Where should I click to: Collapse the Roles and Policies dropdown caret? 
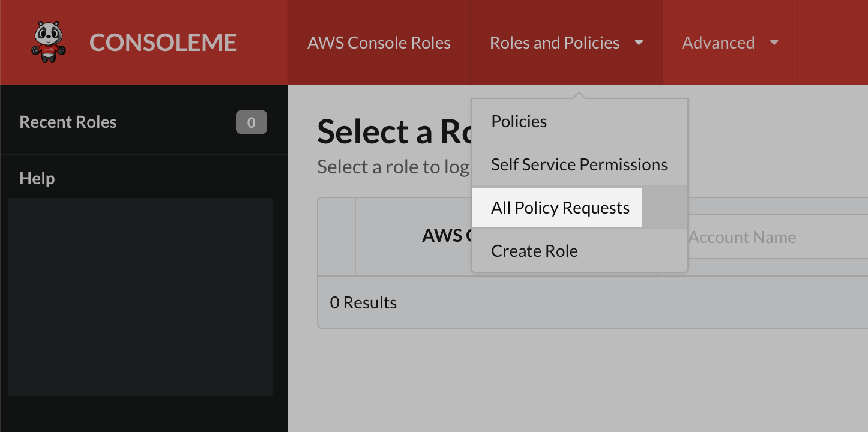pyautogui.click(x=639, y=43)
